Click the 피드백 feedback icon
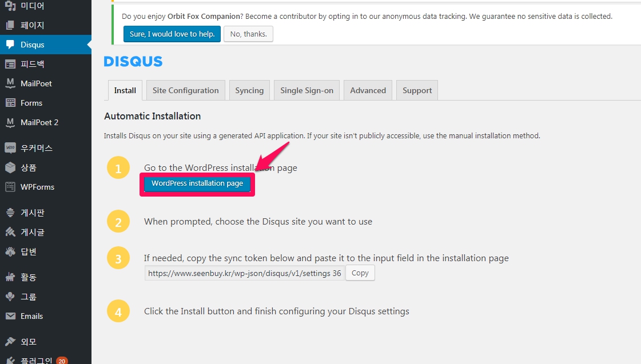 [x=10, y=64]
